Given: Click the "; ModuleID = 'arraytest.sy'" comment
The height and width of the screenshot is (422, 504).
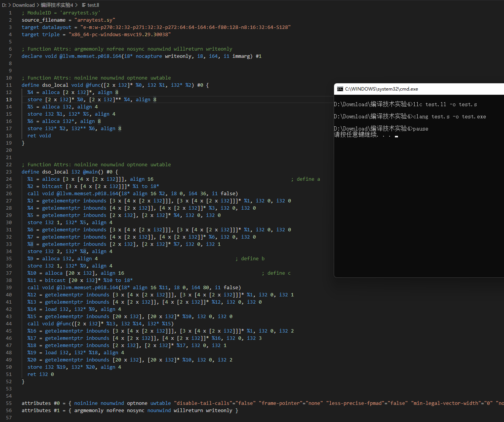Looking at the screenshot, I should 61,13.
